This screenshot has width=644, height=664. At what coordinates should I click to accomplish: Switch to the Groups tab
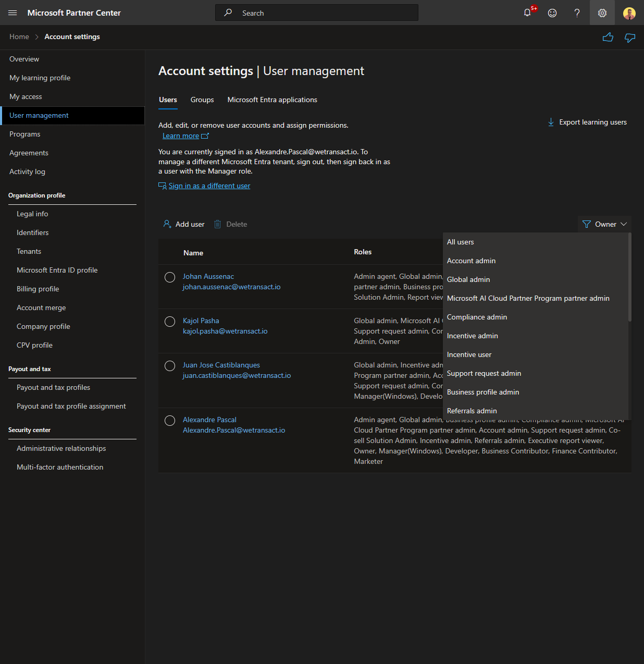pyautogui.click(x=202, y=100)
